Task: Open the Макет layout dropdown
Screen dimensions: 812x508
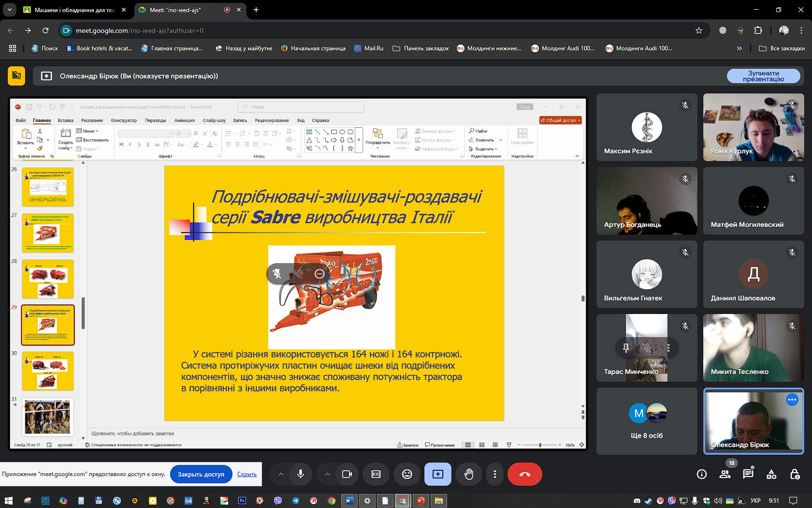Action: pos(87,131)
